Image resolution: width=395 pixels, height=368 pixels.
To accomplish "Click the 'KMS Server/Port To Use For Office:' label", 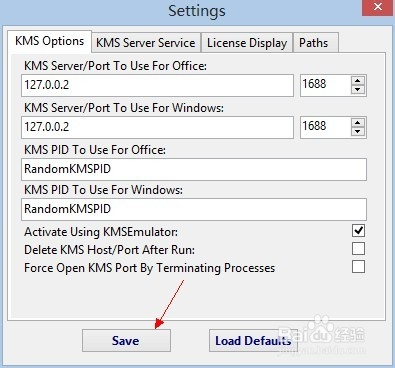I will point(115,66).
